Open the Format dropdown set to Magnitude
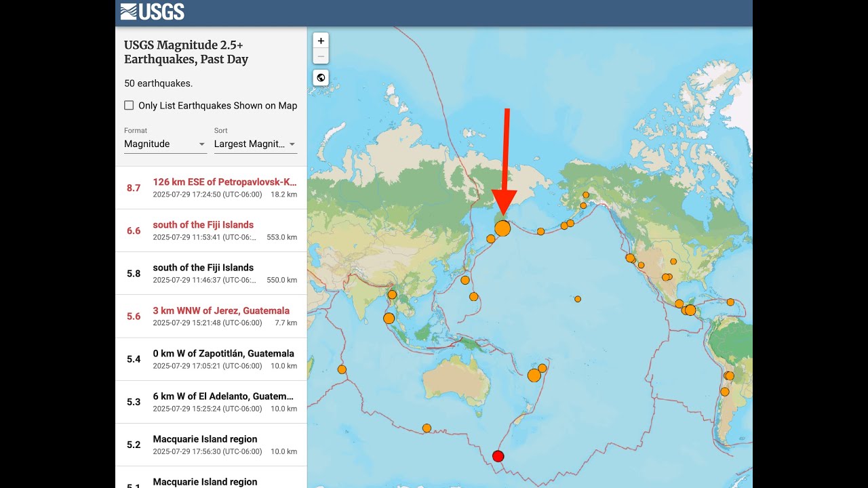 pos(165,144)
